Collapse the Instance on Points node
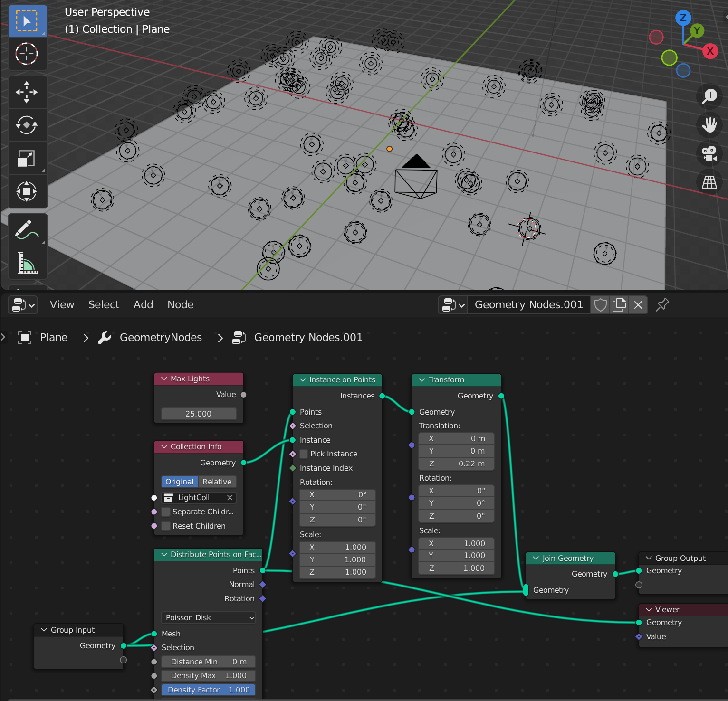The height and width of the screenshot is (701, 728). coord(303,380)
